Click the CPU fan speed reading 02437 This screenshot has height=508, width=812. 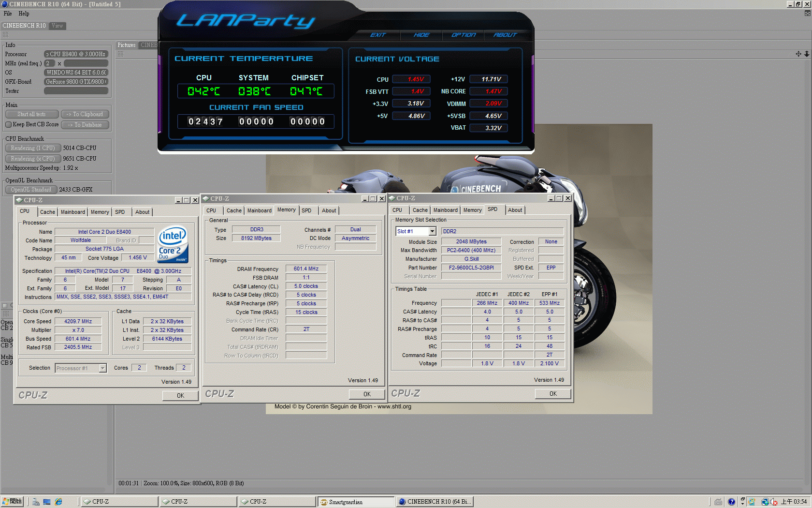click(x=205, y=122)
